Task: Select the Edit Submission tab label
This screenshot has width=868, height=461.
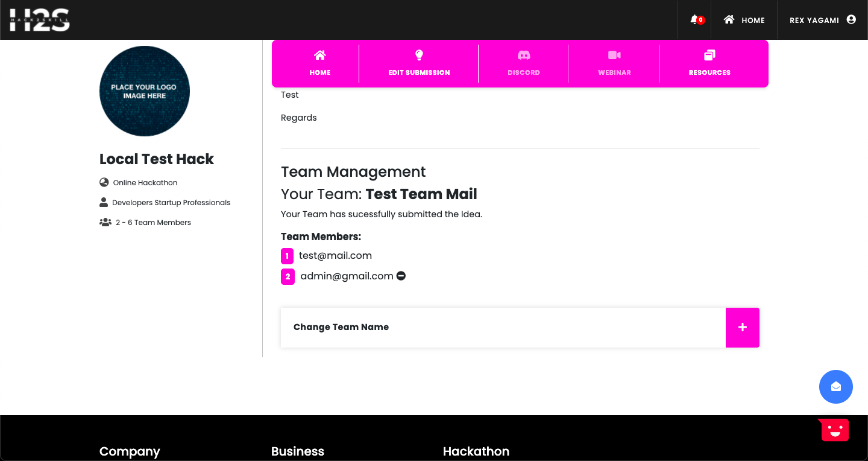Action: pos(419,72)
